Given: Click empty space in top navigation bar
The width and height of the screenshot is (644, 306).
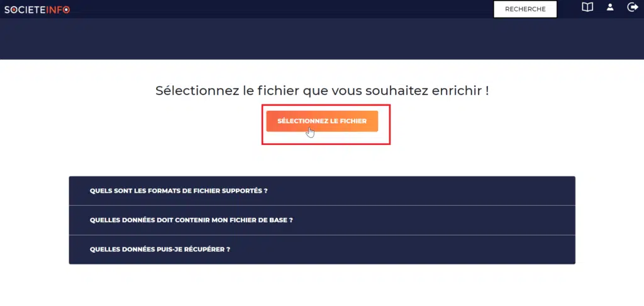Looking at the screenshot, I should coord(283,9).
